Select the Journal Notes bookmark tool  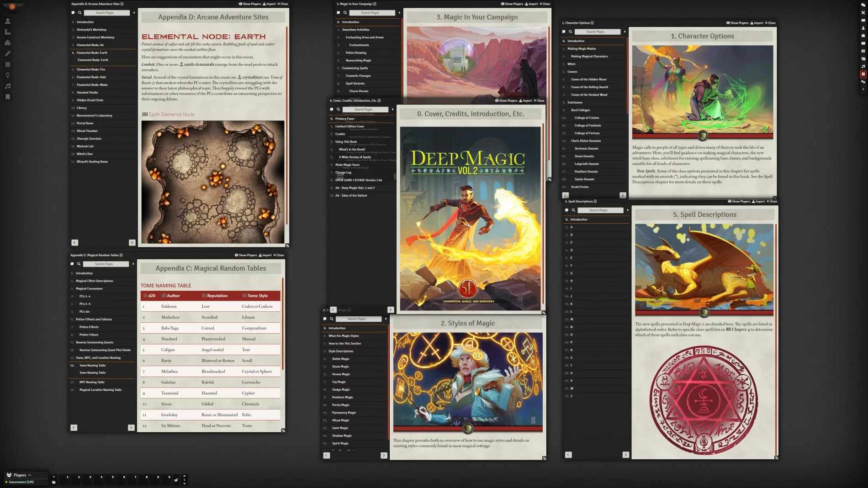point(7,97)
